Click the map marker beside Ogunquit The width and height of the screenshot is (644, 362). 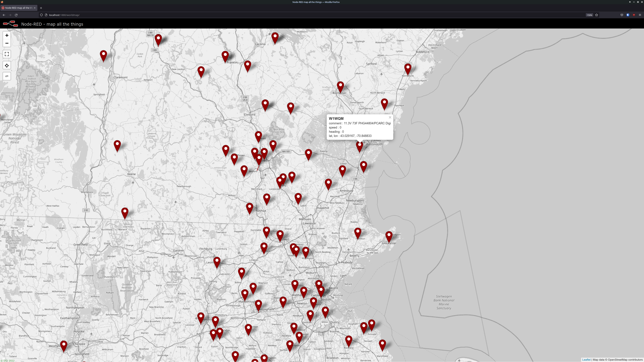[384, 104]
